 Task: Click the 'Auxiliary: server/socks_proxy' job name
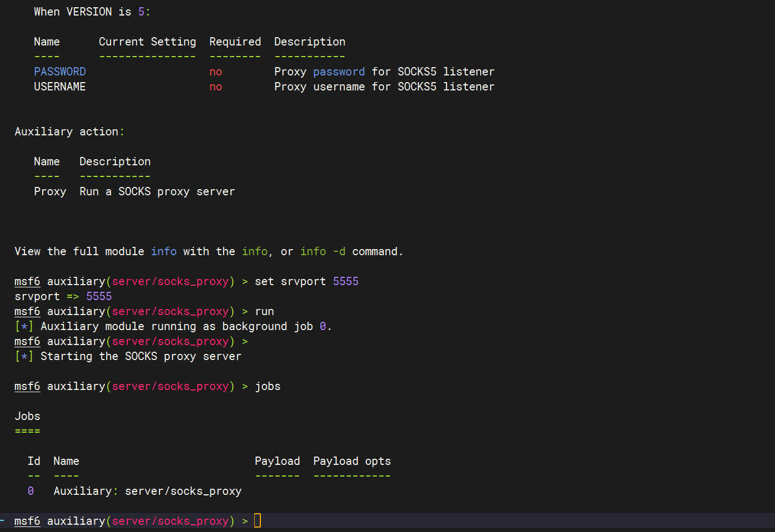point(148,491)
